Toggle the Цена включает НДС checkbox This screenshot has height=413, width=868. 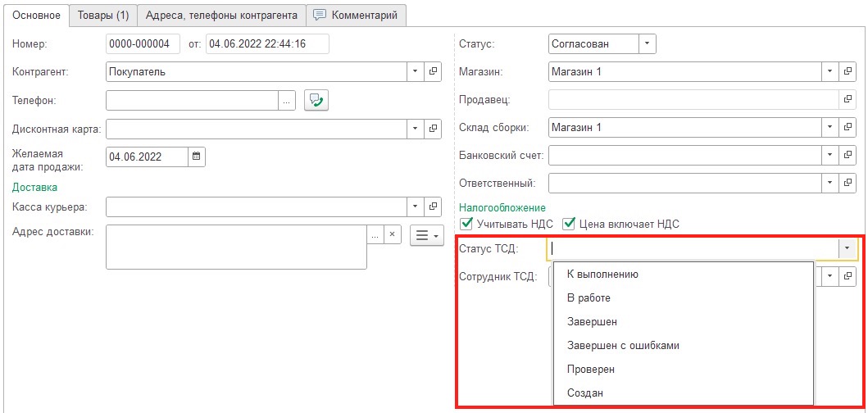coord(568,225)
